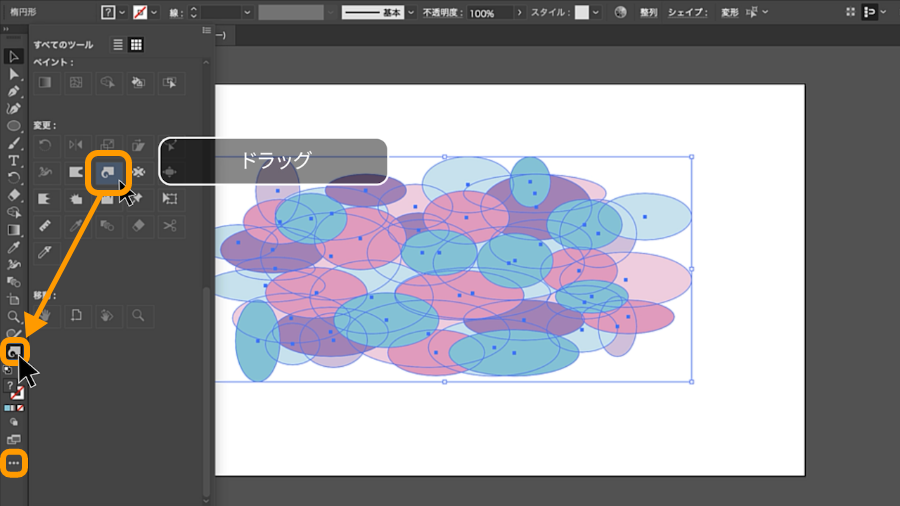Open the 整列 align panel link
The image size is (900, 506).
(649, 12)
